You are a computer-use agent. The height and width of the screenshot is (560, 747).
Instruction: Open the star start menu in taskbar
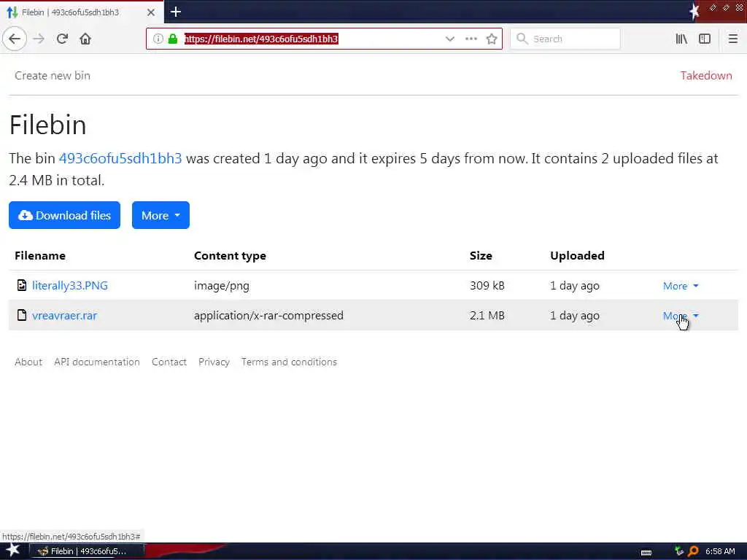pyautogui.click(x=13, y=551)
